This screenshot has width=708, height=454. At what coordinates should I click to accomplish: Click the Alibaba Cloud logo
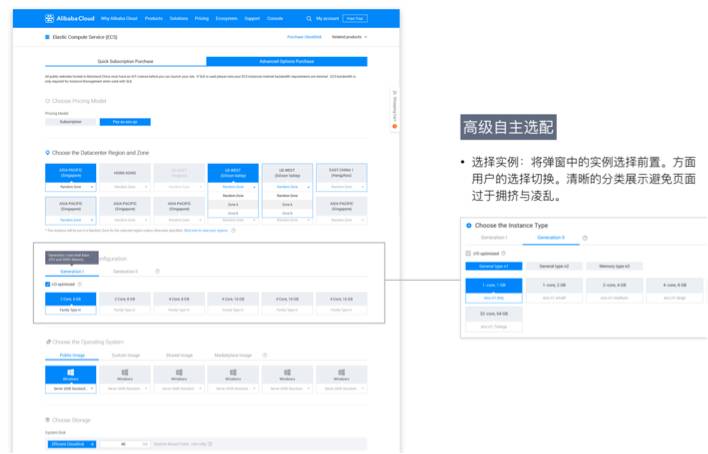pyautogui.click(x=70, y=19)
